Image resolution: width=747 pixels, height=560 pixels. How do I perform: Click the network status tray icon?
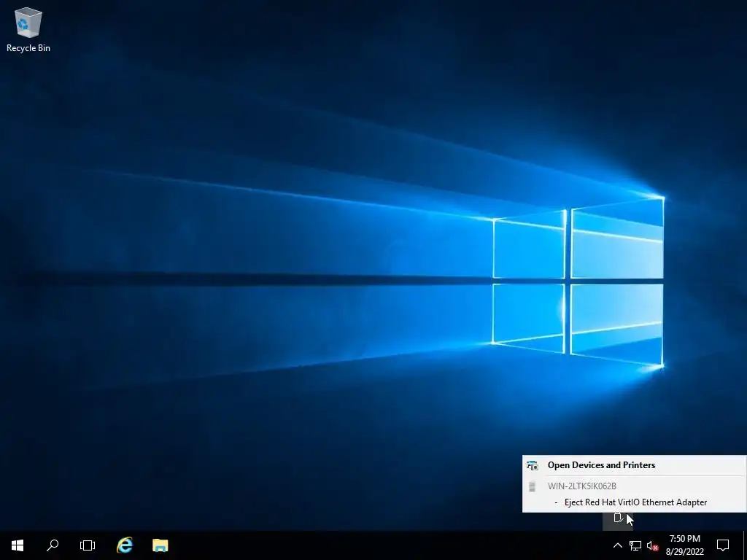(635, 545)
